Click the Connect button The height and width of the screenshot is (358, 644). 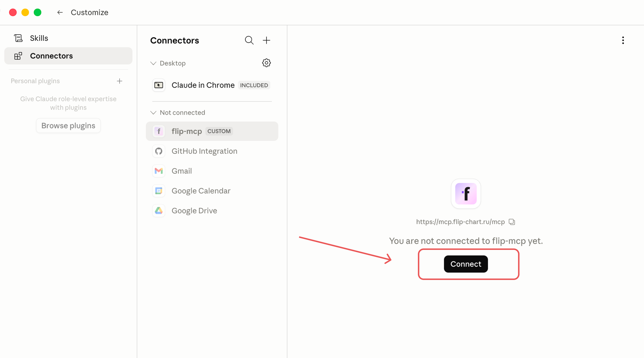tap(466, 264)
